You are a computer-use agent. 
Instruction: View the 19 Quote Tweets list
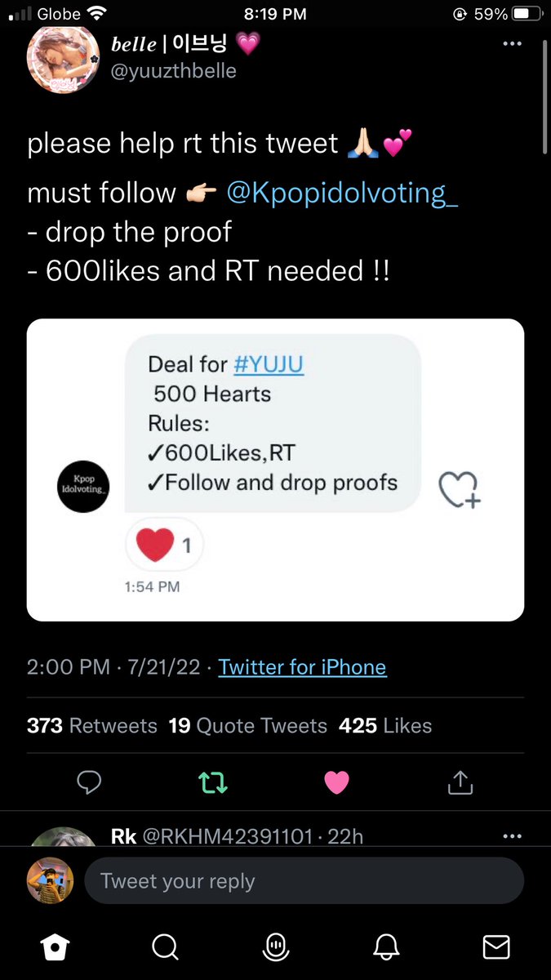[248, 725]
